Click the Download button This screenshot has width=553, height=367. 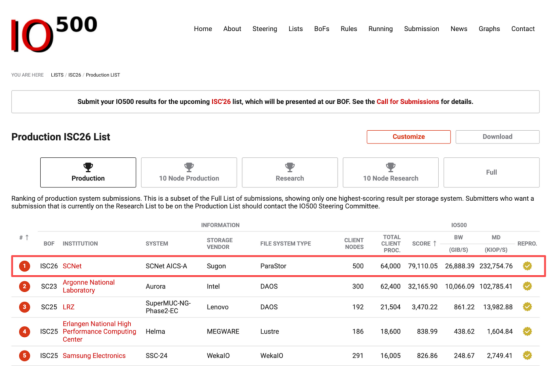point(497,137)
